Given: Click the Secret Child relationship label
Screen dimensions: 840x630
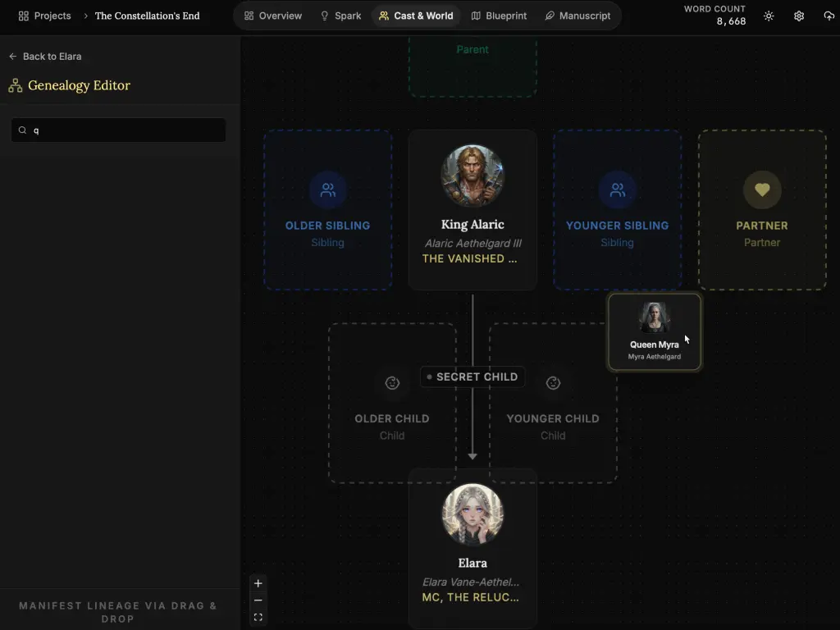Looking at the screenshot, I should click(472, 377).
